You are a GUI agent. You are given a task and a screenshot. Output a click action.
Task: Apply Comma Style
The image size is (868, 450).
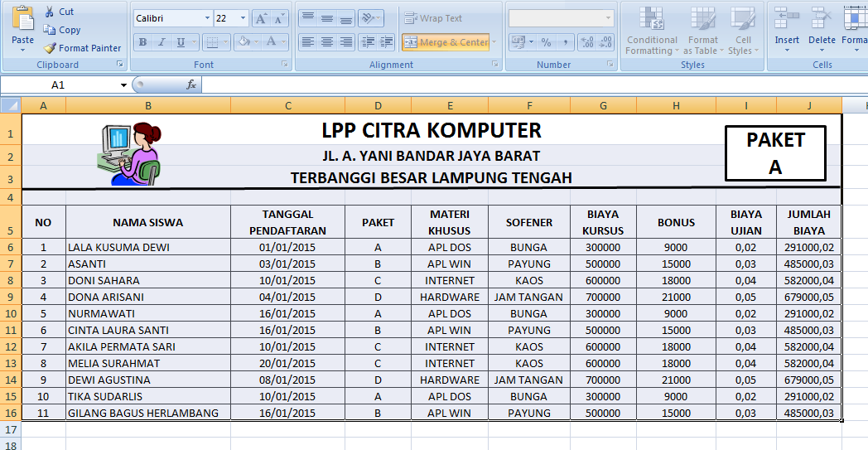pos(565,42)
